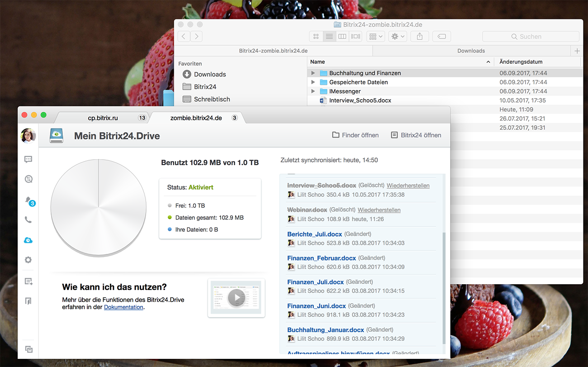Switch Finder to column view
Viewport: 588px width, 367px height.
(342, 36)
